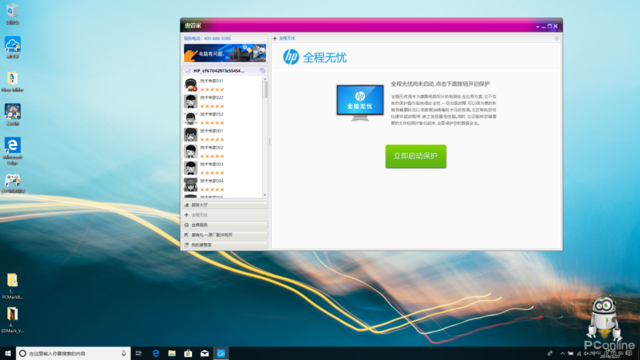Click the microphone icon in search box
This screenshot has height=360, width=640.
pos(124,353)
